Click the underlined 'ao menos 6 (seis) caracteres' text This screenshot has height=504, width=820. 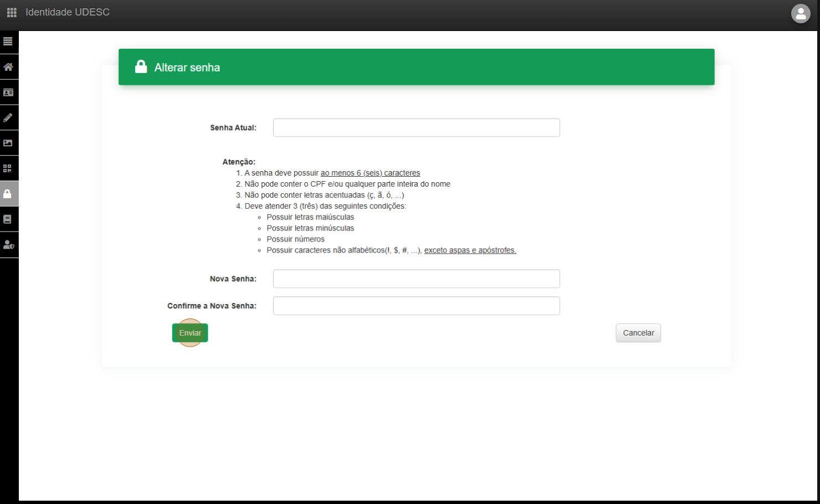pos(370,173)
